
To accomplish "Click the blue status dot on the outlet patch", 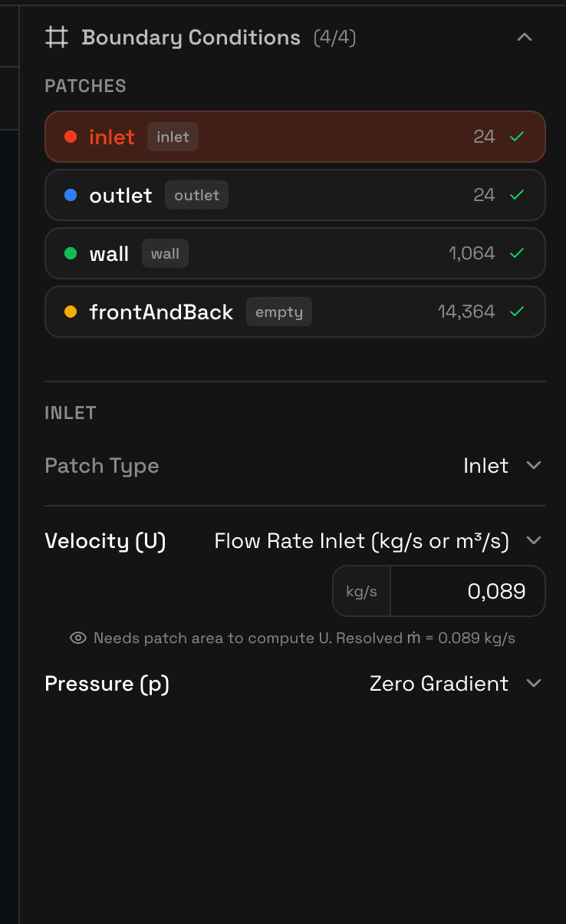I will point(69,195).
